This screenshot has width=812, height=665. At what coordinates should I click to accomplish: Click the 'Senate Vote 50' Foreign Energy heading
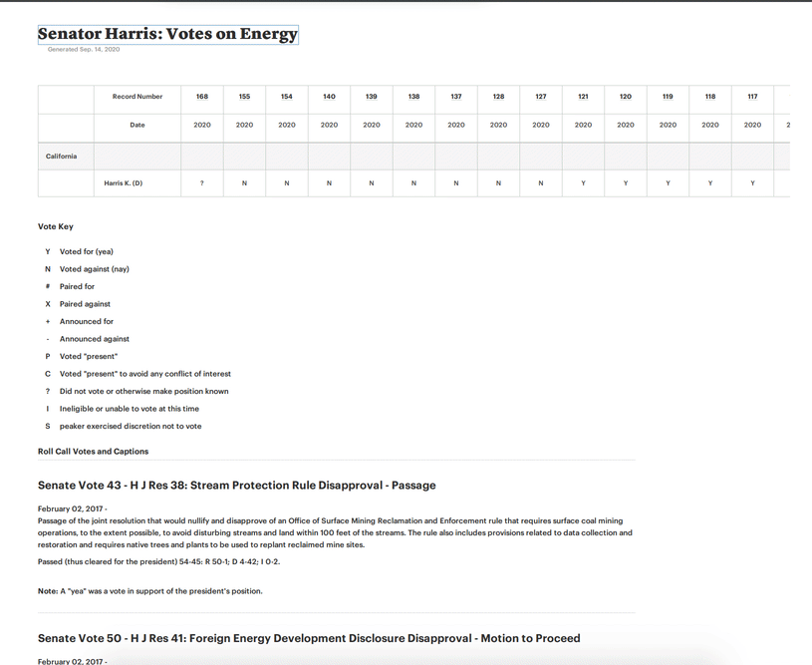click(309, 638)
